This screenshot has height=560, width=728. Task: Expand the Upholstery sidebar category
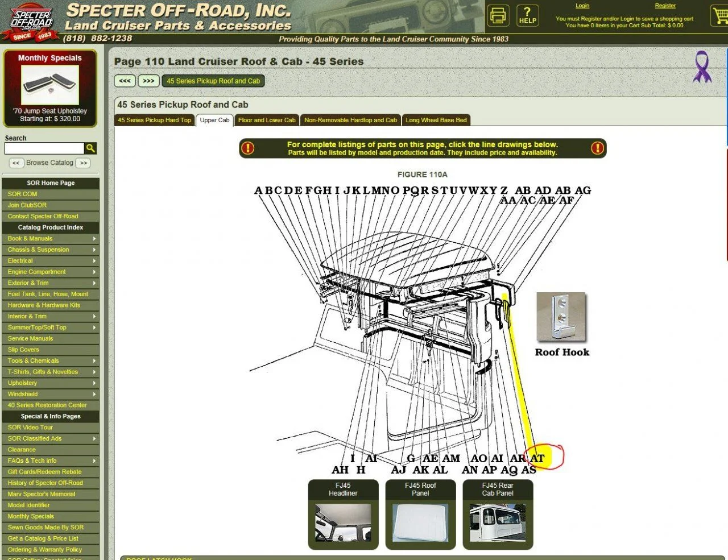coord(50,383)
